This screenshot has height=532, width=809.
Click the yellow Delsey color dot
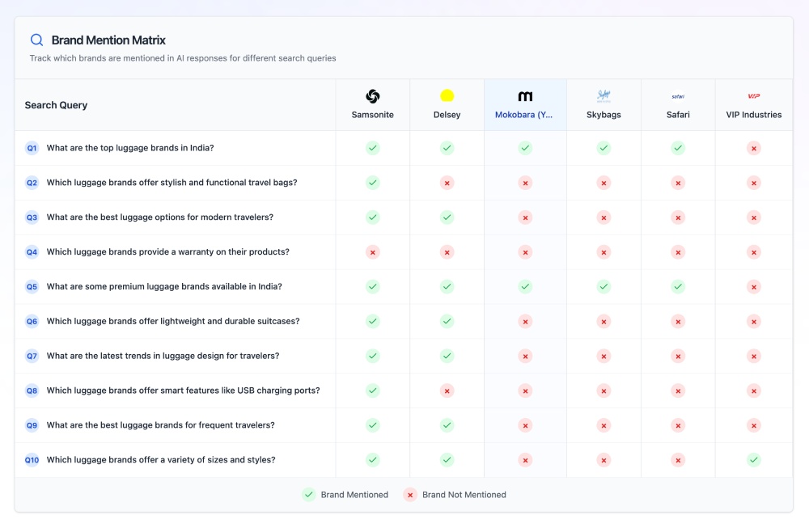447,95
